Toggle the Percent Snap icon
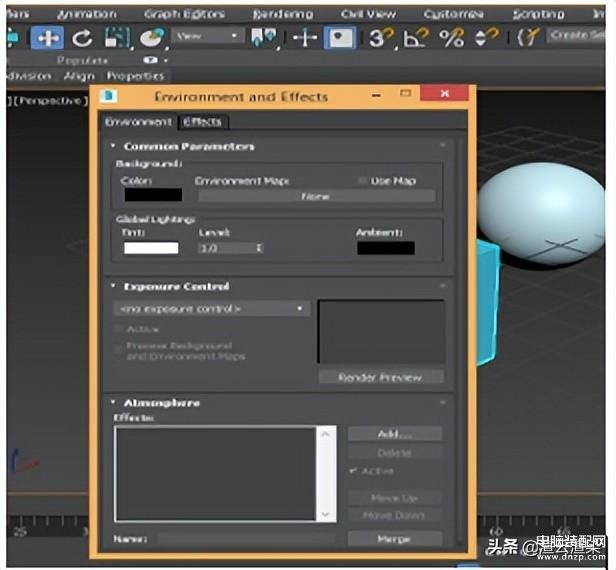The image size is (616, 570). [x=452, y=38]
